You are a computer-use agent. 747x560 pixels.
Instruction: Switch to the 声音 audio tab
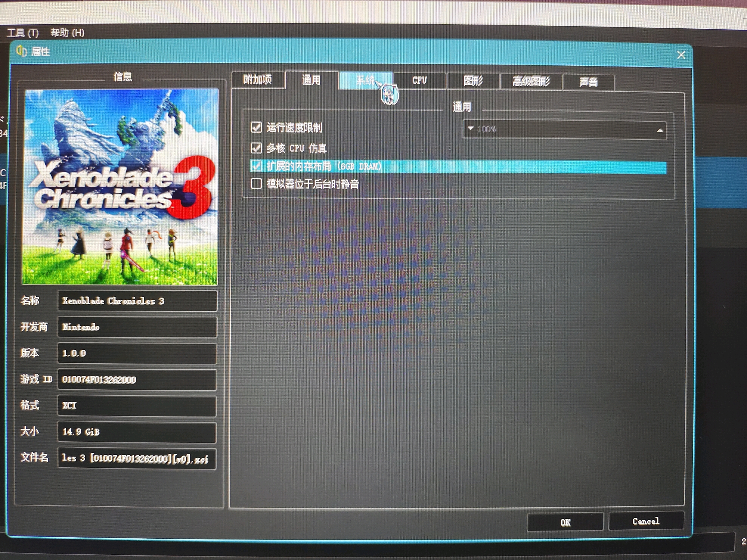pyautogui.click(x=588, y=82)
